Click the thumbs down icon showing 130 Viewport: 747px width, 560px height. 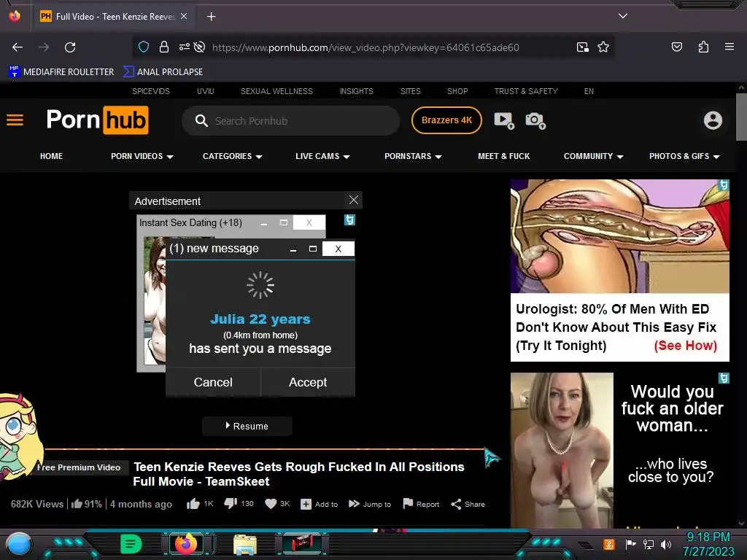coord(231,503)
